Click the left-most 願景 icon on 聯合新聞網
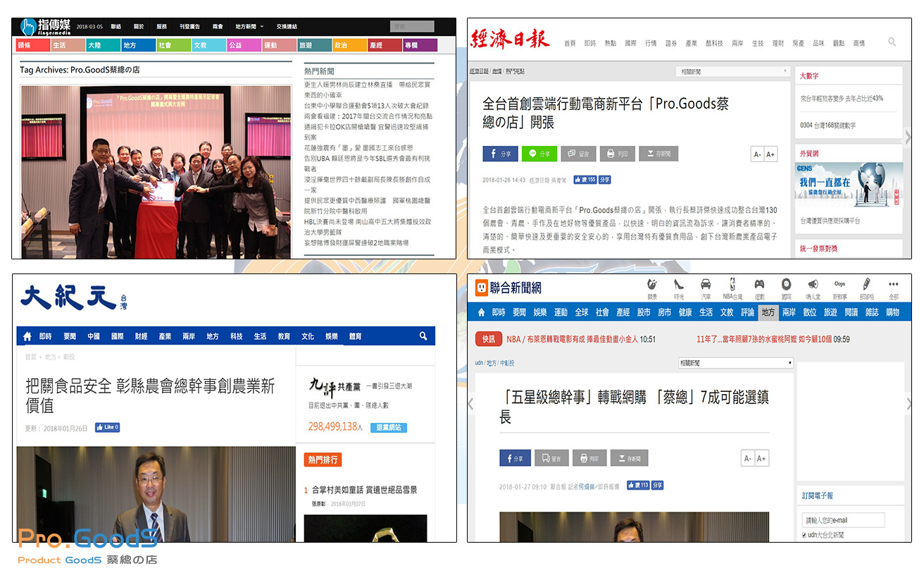The height and width of the screenshot is (573, 924). 652,284
